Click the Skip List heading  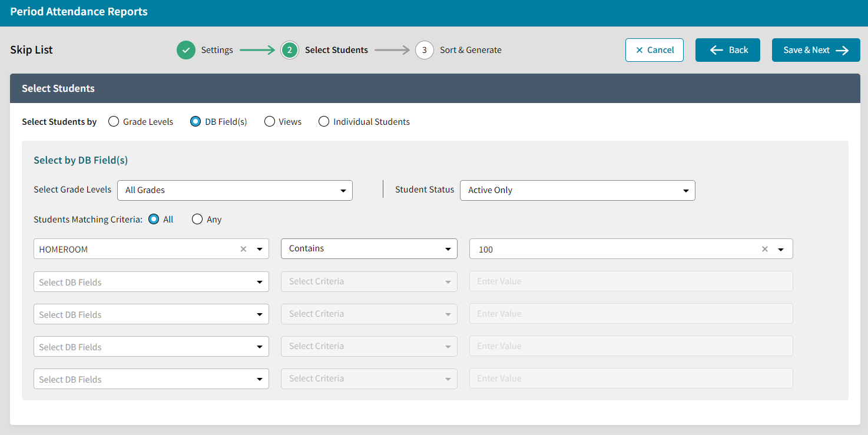point(31,50)
